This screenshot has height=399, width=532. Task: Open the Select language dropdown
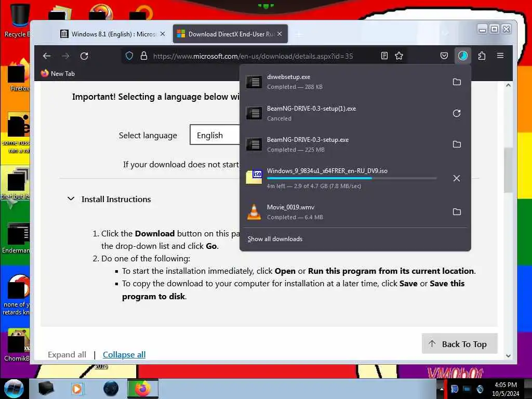point(215,135)
